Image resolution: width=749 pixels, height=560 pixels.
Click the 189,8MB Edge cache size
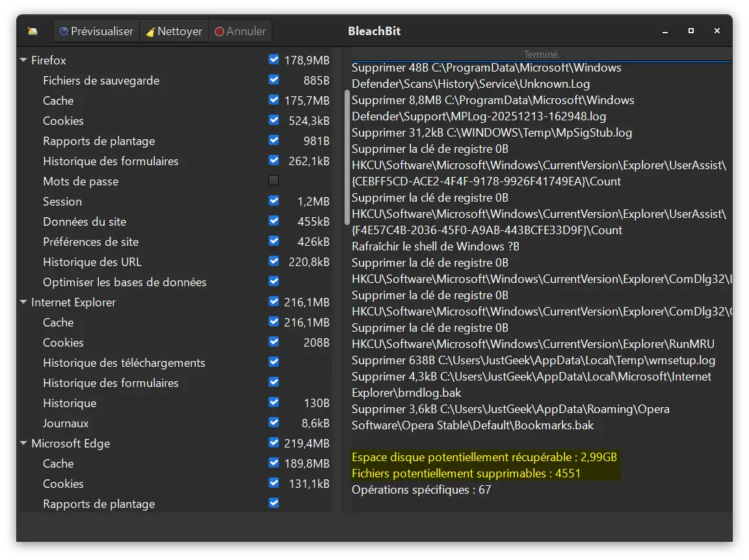(307, 464)
